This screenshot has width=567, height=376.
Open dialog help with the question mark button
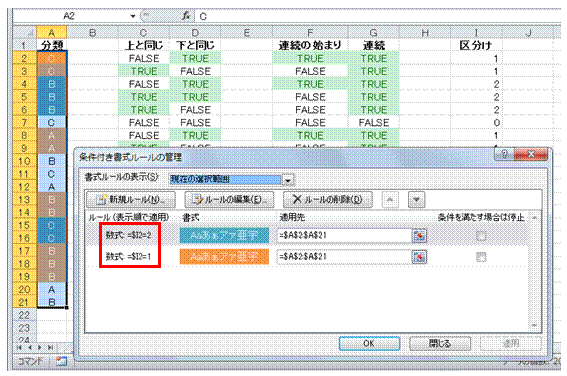click(504, 154)
